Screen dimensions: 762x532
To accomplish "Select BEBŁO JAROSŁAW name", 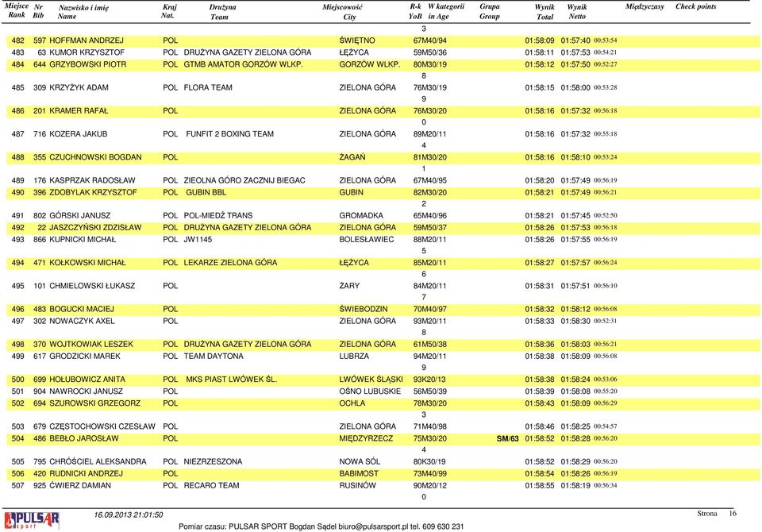I will click(84, 438).
